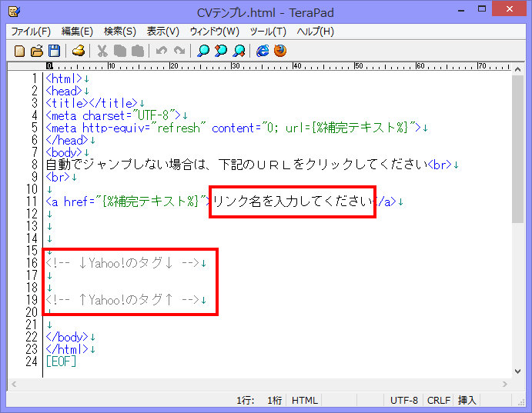Click the ↓Yahoo!のタグ↓ comment line
The height and width of the screenshot is (413, 532).
(x=122, y=263)
